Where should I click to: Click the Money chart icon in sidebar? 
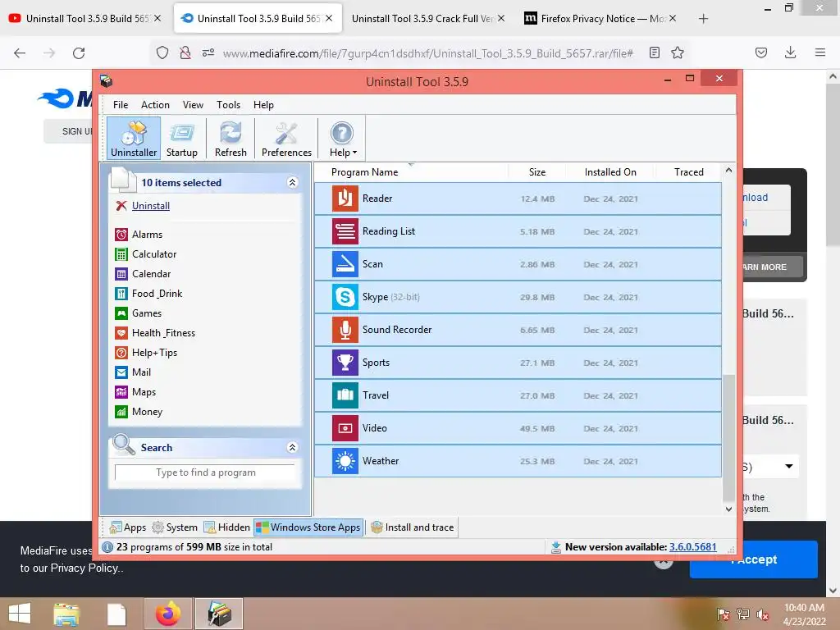coord(121,412)
